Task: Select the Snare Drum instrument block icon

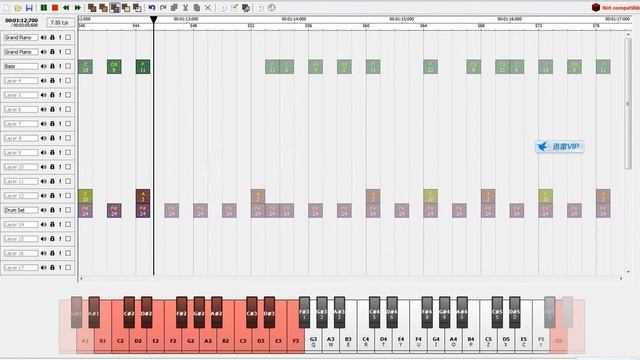Action: 126,8
